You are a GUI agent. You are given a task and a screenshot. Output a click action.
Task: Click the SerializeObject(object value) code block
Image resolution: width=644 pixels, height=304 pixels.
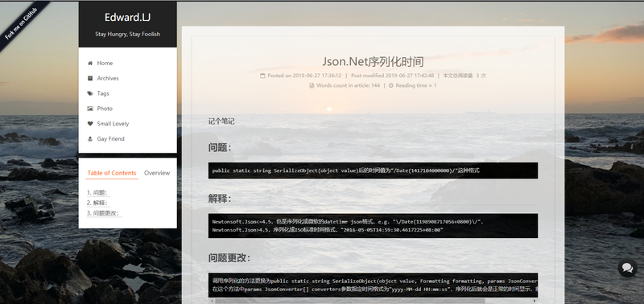[x=373, y=170]
